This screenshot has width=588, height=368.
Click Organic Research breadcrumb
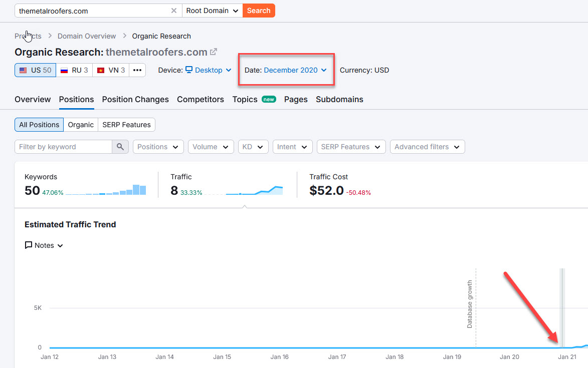[161, 36]
